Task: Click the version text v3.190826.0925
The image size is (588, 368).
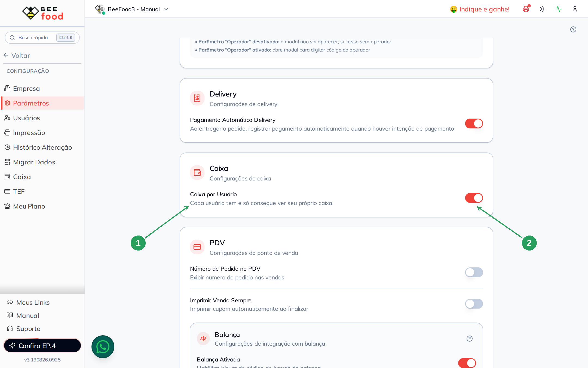Action: click(42, 360)
